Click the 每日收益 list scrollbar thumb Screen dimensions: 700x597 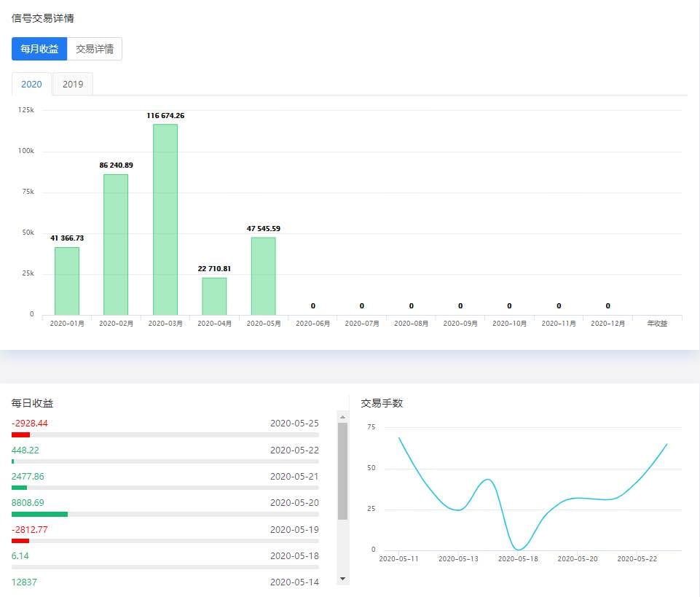(342, 471)
